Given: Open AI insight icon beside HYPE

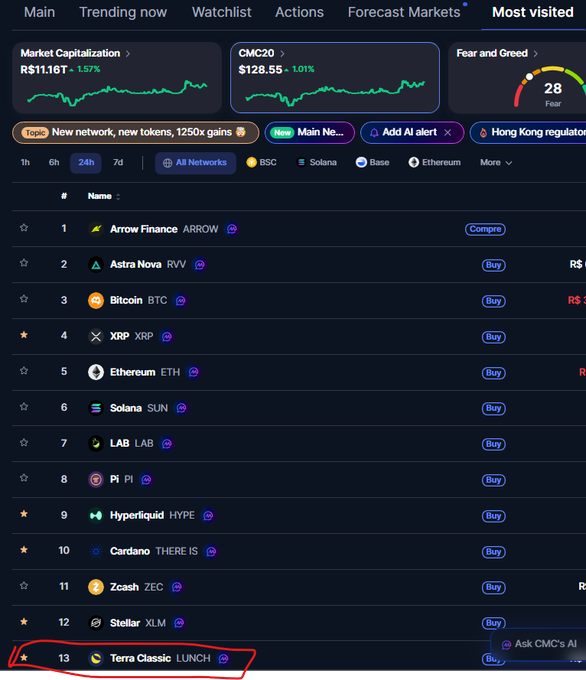Looking at the screenshot, I should (x=209, y=516).
